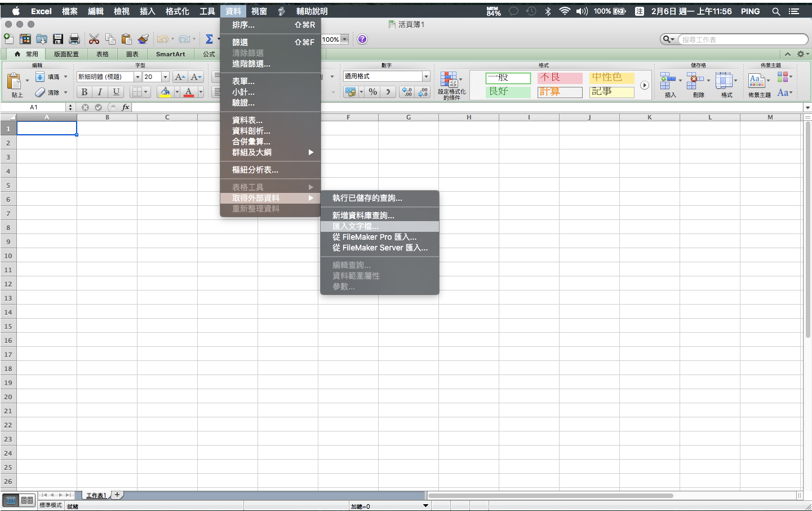This screenshot has height=511, width=812.
Task: Choose 匯入文字檔... from submenu
Action: coord(380,226)
